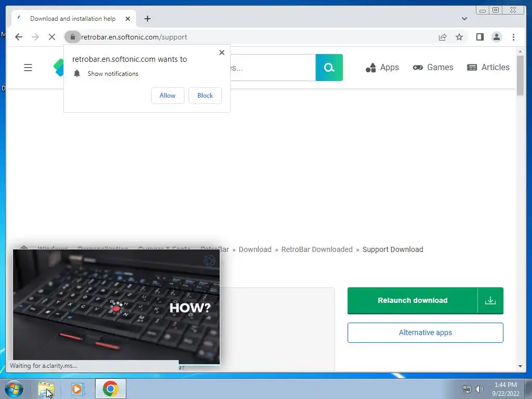
Task: Click the download arrow icon on the green button
Action: point(490,301)
